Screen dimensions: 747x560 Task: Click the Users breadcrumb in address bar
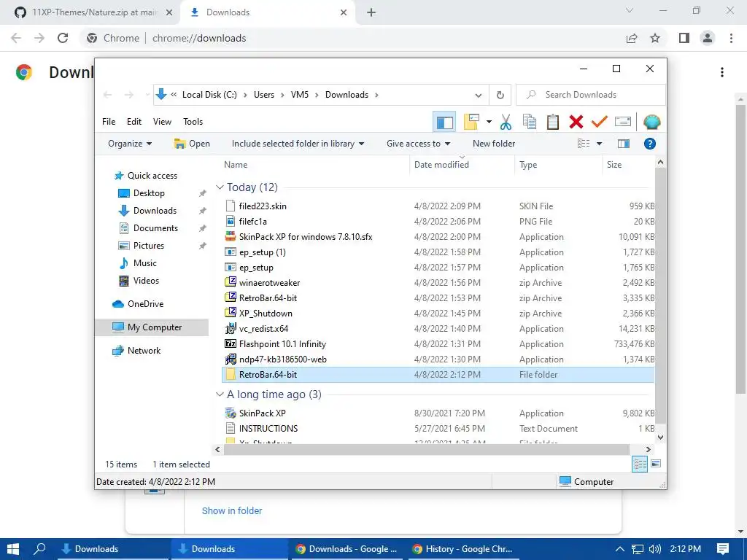coord(264,95)
